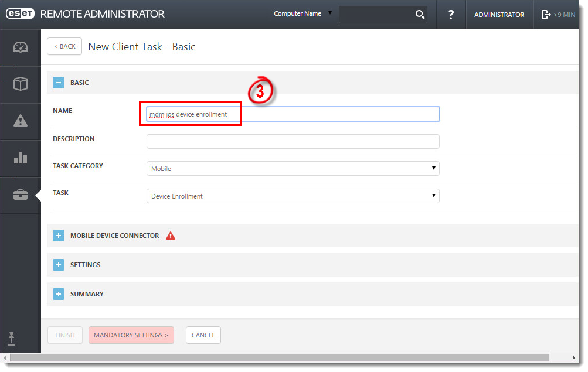Click the TASK CATEGORY label
Screen dimensions: 588x372
pos(78,166)
